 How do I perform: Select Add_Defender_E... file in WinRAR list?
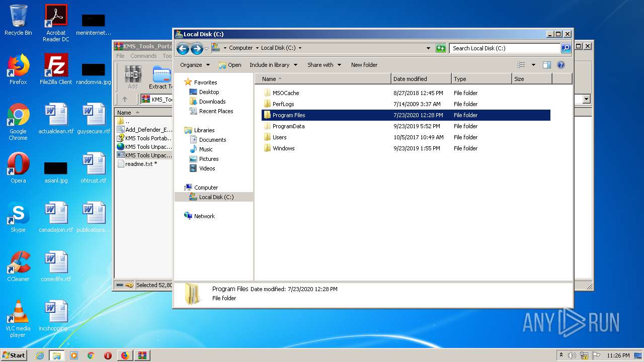click(x=144, y=130)
